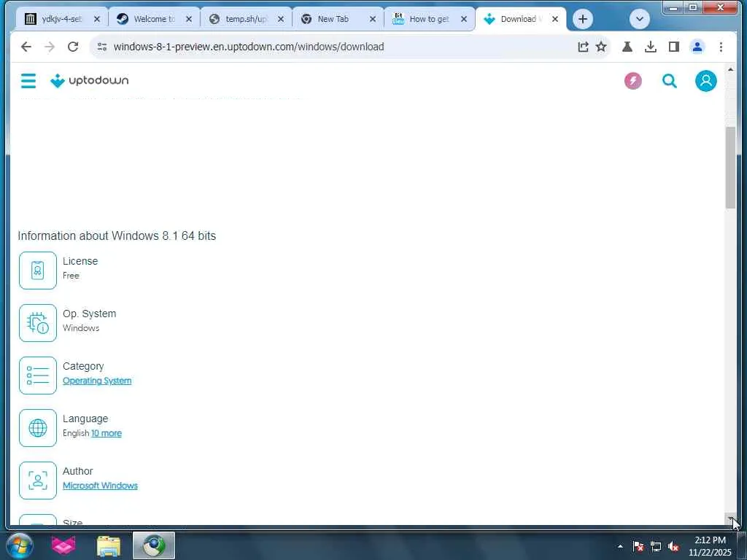The height and width of the screenshot is (560, 747).
Task: Toggle the browser side panel
Action: 673,47
